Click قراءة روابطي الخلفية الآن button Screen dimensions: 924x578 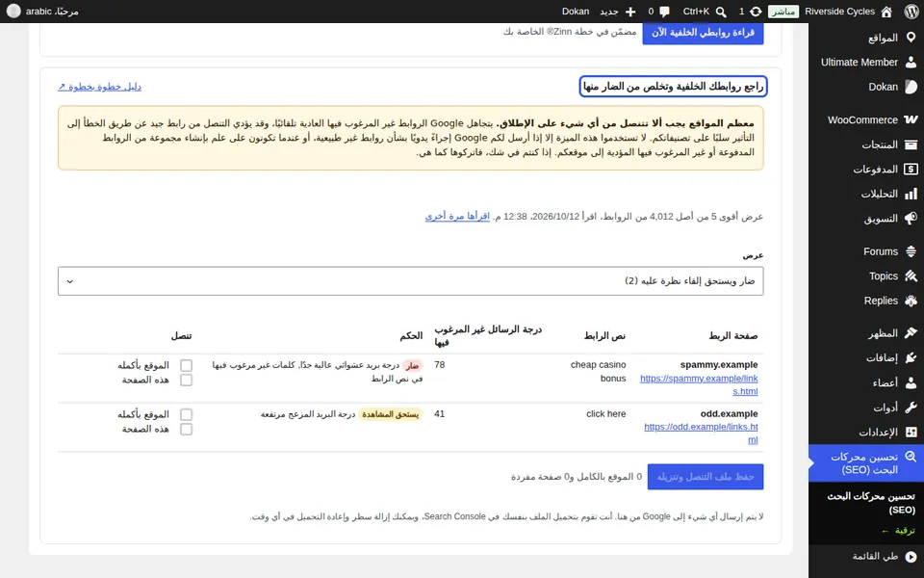703,33
